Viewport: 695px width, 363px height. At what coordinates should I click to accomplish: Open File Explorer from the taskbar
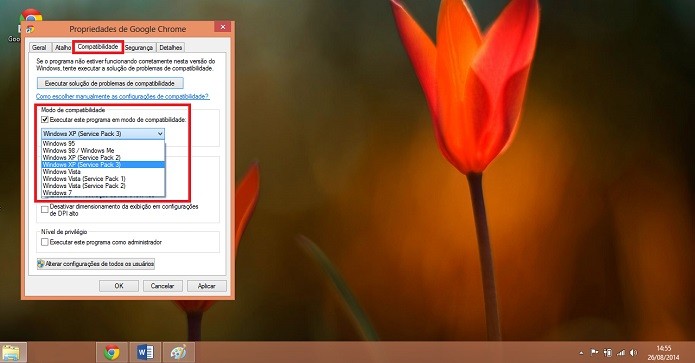point(12,353)
